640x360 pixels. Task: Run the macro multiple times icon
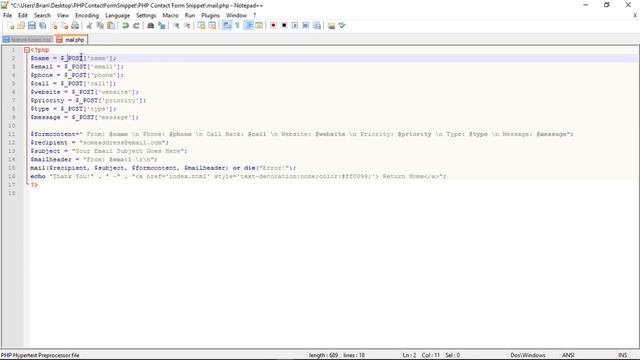pyautogui.click(x=306, y=26)
